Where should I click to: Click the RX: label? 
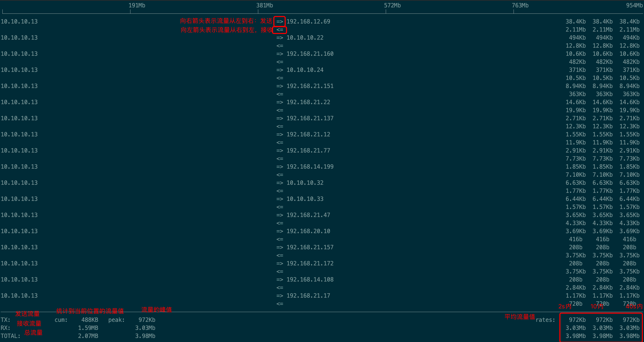click(5, 328)
